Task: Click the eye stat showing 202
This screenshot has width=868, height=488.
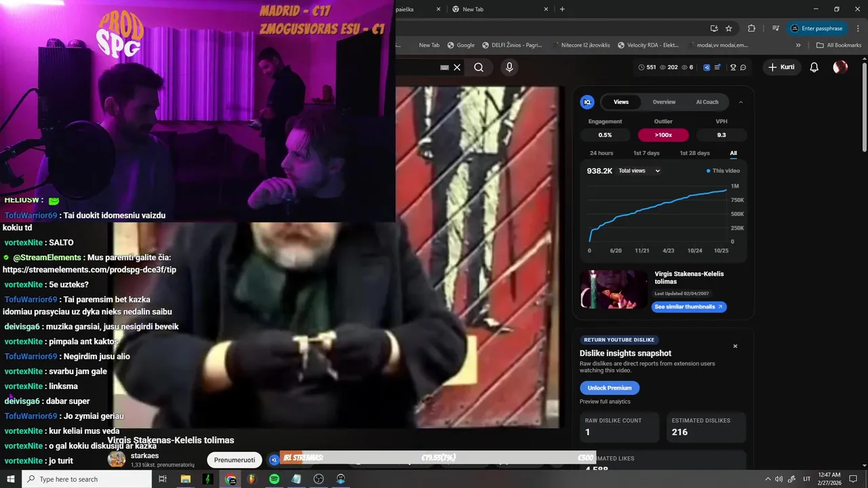Action: [x=669, y=67]
